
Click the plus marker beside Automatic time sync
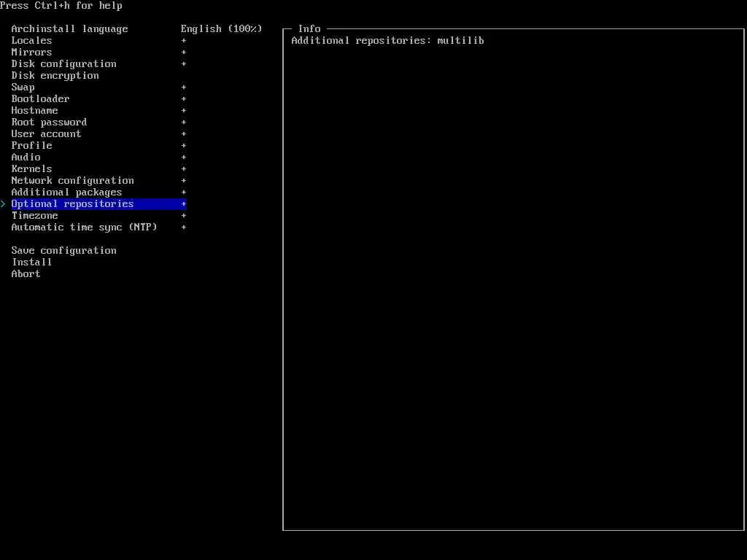pyautogui.click(x=183, y=227)
